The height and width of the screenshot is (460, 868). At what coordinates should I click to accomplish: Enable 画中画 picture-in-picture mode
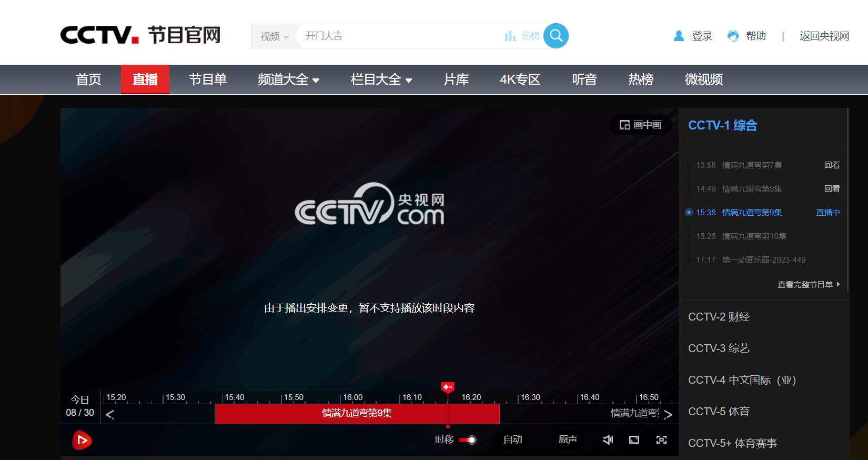tap(640, 125)
